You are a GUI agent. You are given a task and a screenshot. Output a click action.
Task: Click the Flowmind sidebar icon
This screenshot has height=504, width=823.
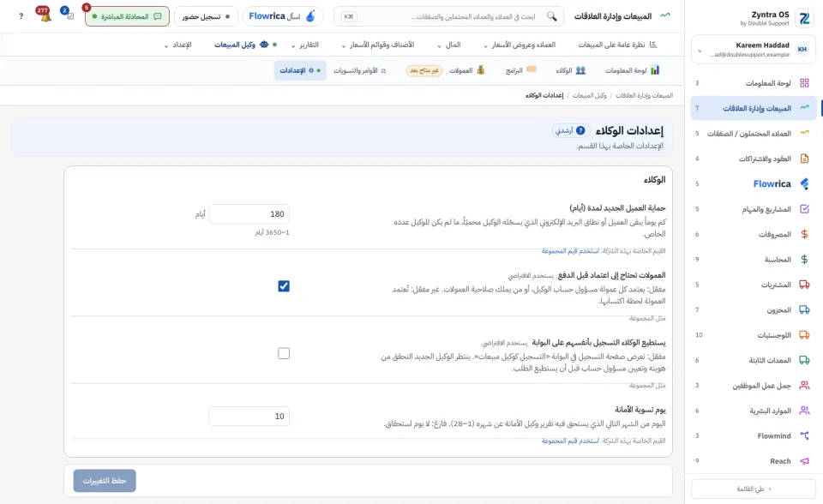(804, 435)
